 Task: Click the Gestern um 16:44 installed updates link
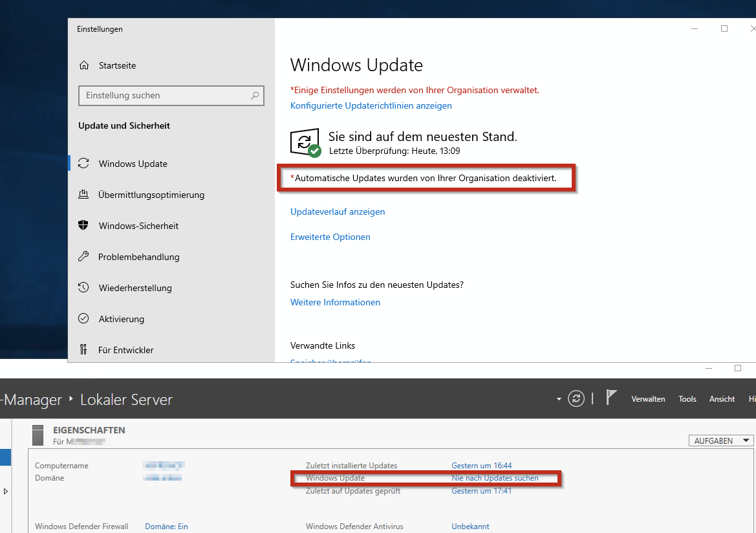[481, 466]
